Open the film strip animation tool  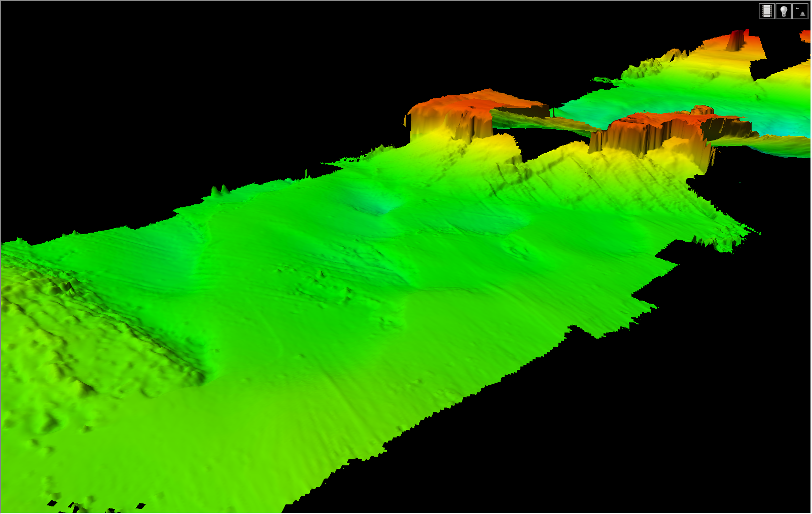766,11
